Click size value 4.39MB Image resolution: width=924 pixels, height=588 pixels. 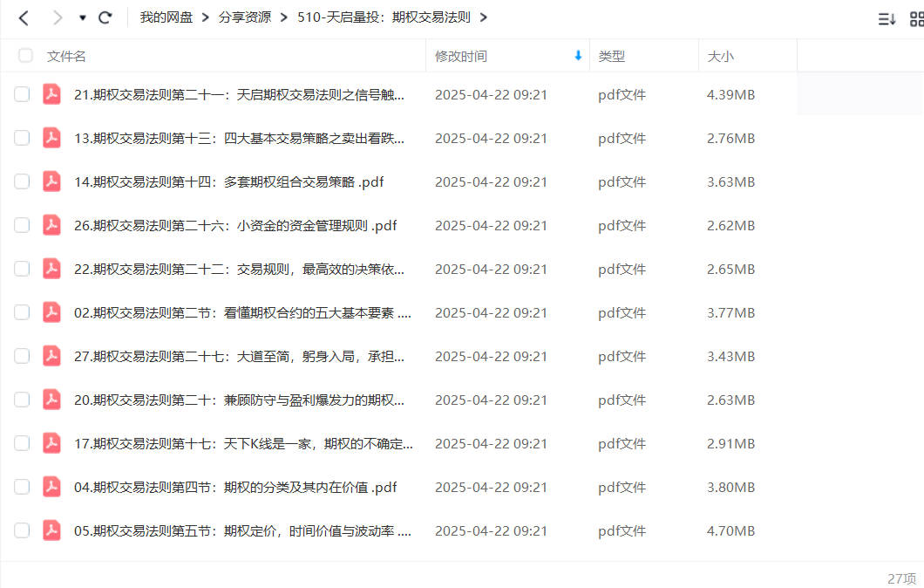coord(730,95)
